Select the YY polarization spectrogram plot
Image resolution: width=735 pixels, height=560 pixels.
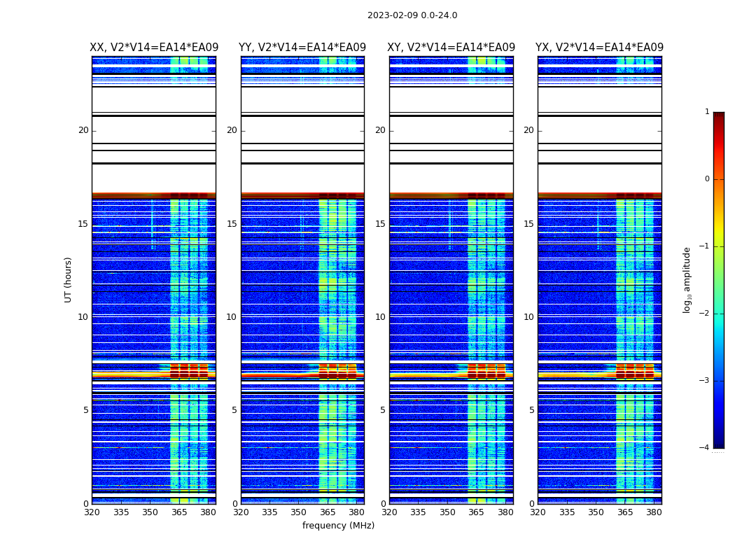(302, 280)
